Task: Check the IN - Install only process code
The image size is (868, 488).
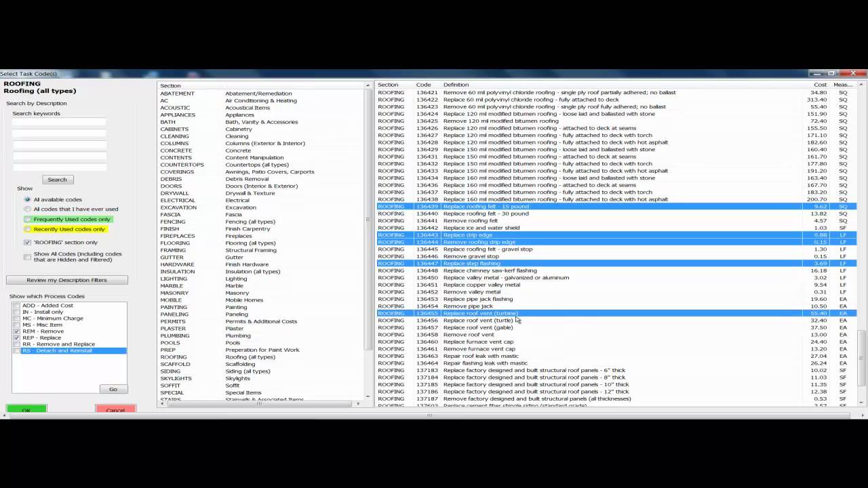Action: pyautogui.click(x=17, y=312)
